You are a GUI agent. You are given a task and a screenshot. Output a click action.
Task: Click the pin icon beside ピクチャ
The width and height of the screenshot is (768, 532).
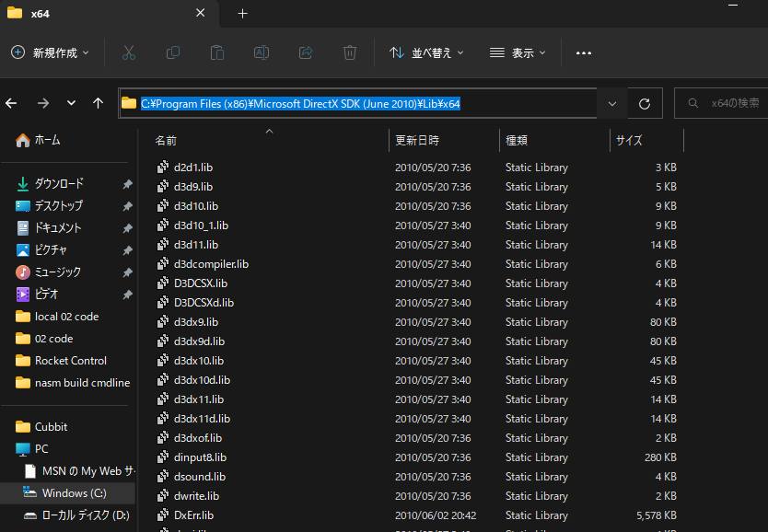click(x=127, y=250)
